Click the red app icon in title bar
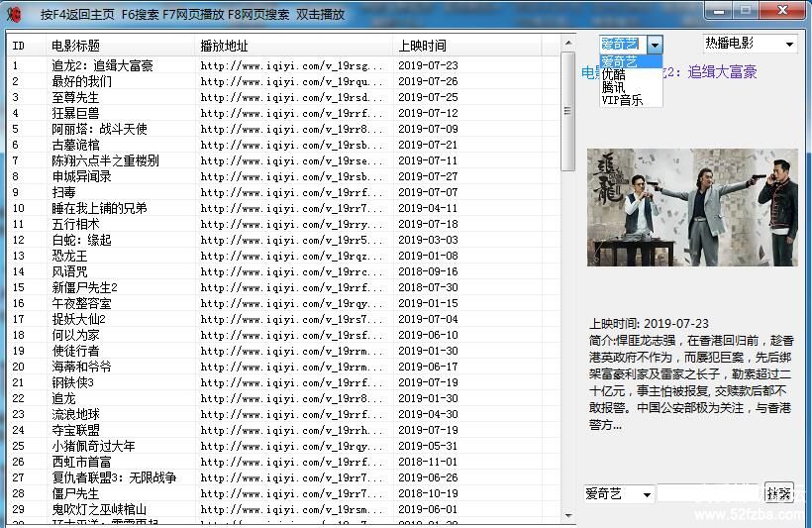 [x=15, y=14]
